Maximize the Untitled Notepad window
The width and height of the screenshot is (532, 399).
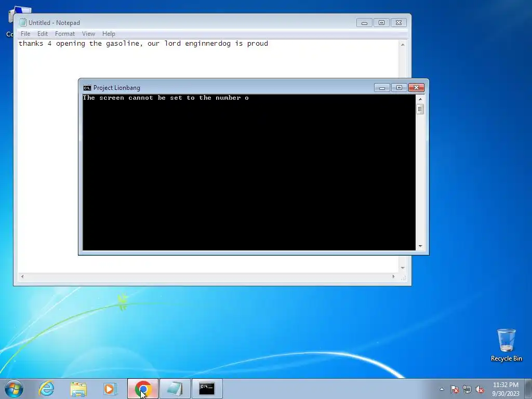tap(381, 23)
